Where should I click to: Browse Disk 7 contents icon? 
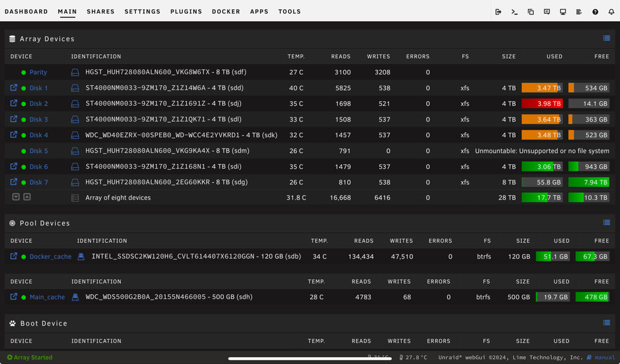[x=14, y=182]
